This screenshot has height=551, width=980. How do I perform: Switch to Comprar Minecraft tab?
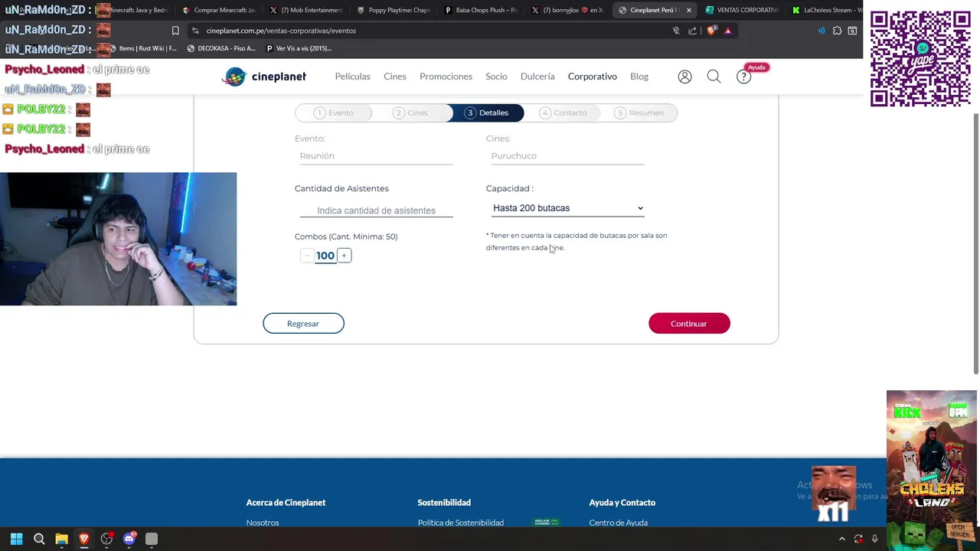pos(218,10)
